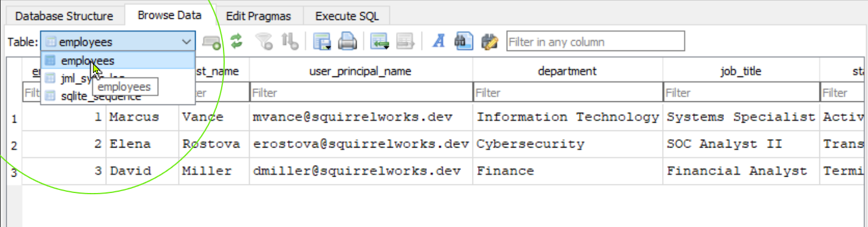
Task: Select the Rostova last name cell
Action: [x=214, y=144]
